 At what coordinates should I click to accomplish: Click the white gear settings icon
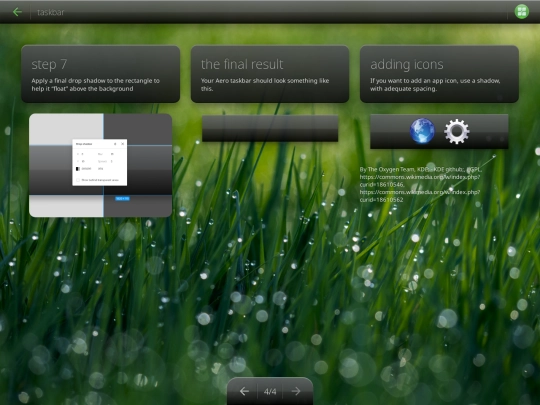point(457,131)
